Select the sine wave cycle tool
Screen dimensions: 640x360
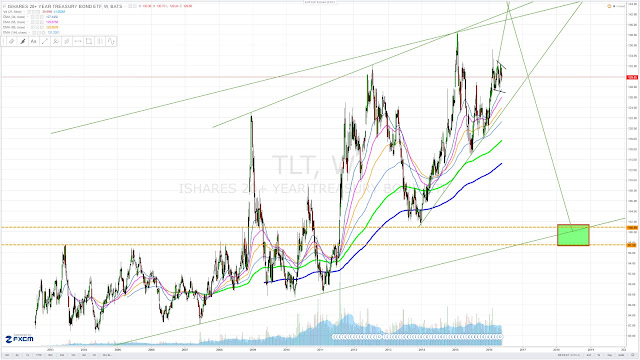coord(111,41)
